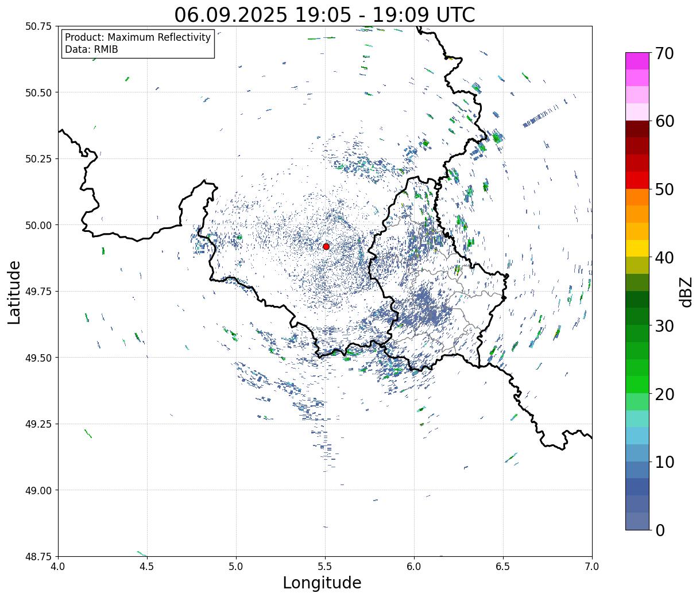Click the longitude tick label 4.5
This screenshot has width=700, height=597.
click(147, 567)
